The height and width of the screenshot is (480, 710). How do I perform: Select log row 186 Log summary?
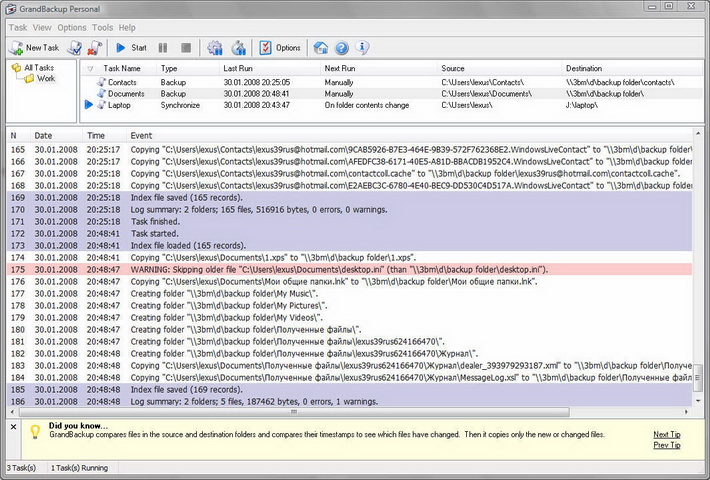point(349,401)
